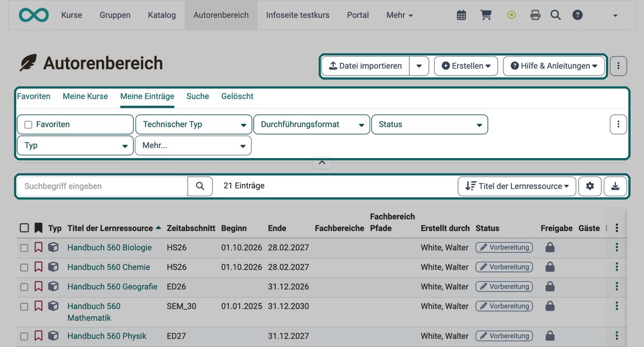Screen dimensions: 644x347
Task: Select all rows with header checkbox
Action: (x=24, y=228)
